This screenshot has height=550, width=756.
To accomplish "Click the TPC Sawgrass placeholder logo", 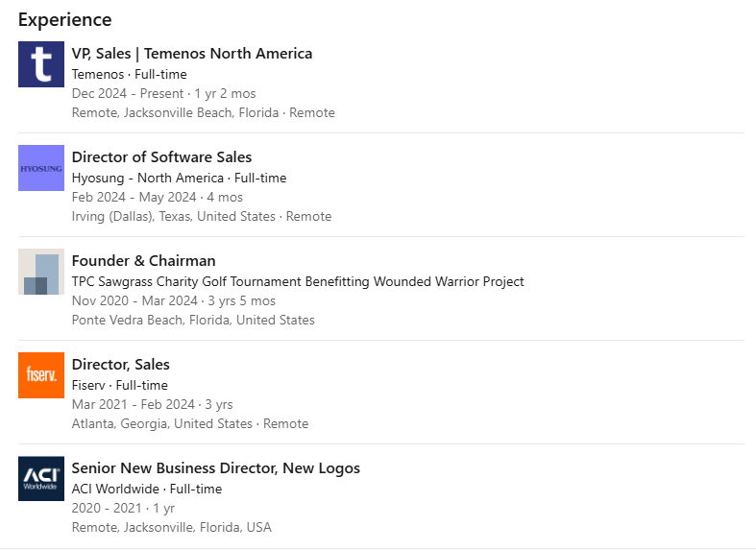I will coord(41,272).
